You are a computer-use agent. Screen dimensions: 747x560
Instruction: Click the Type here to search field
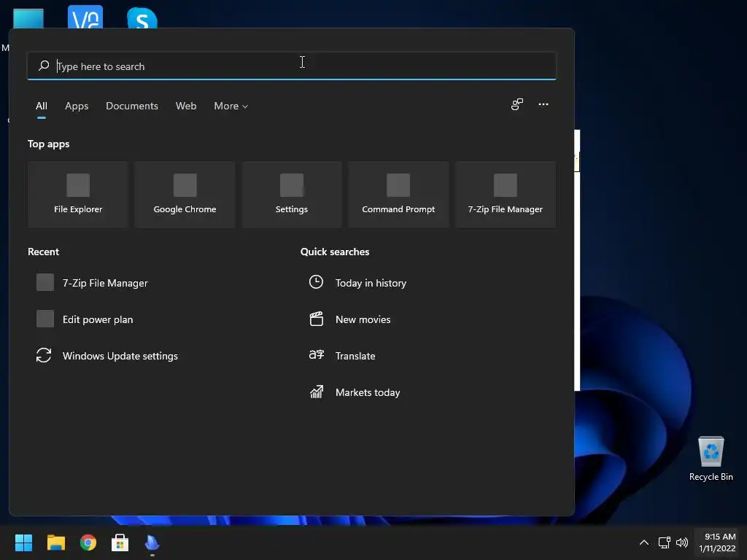(292, 66)
